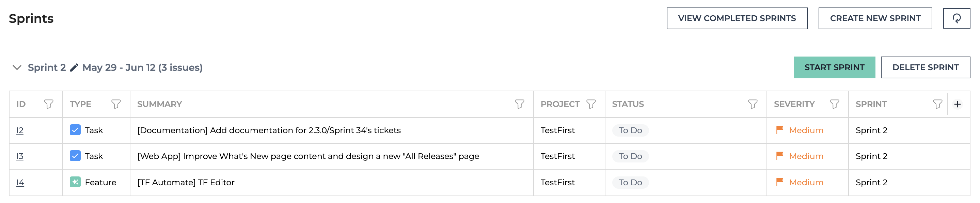The image size is (980, 203).
Task: Open the Summary column filter
Action: [x=519, y=104]
